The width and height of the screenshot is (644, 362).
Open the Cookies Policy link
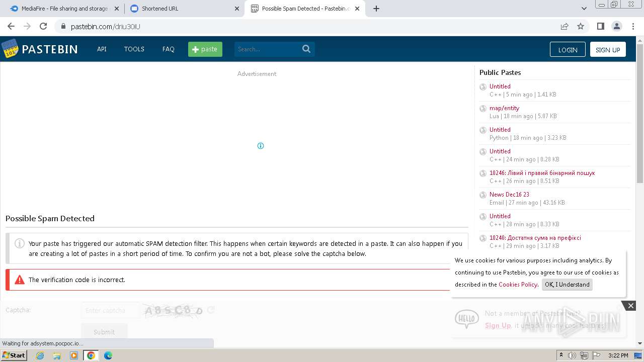point(518,285)
